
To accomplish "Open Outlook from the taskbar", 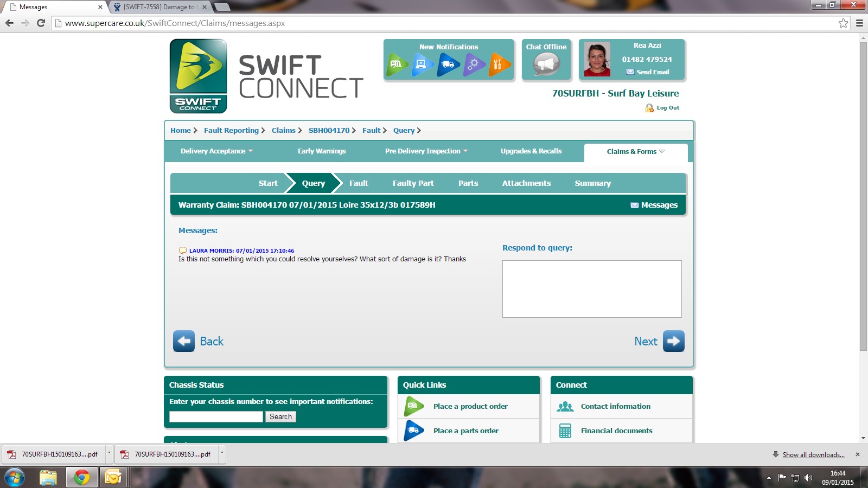I will 113,478.
